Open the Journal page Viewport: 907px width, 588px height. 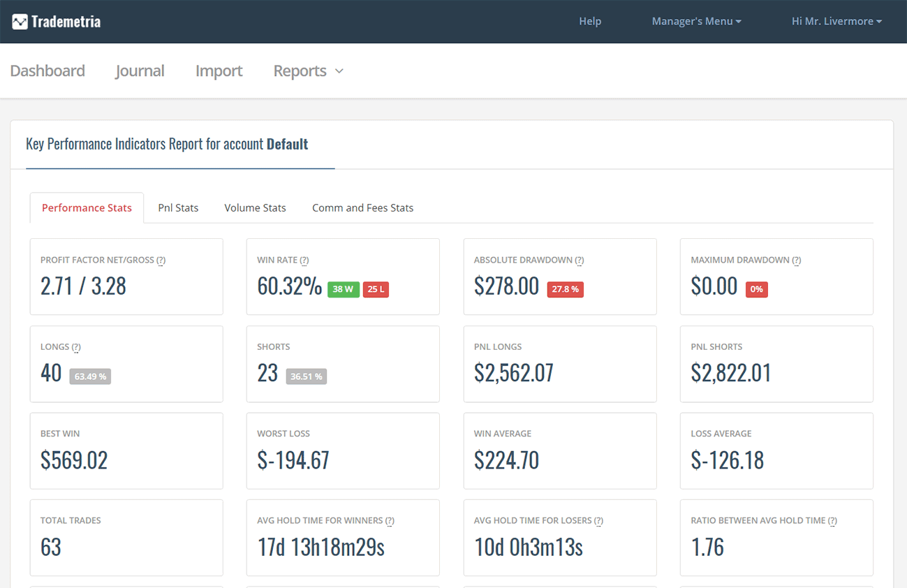click(140, 71)
